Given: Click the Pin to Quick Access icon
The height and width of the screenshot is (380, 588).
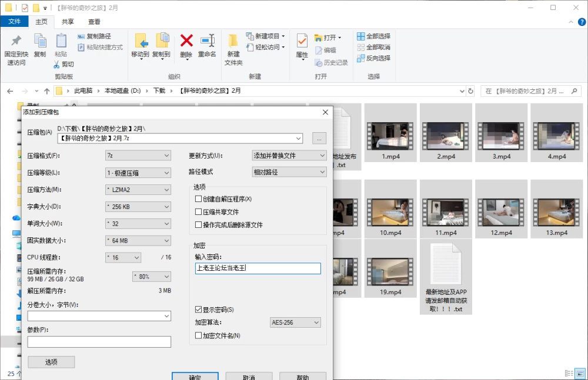Looking at the screenshot, I should (16, 41).
